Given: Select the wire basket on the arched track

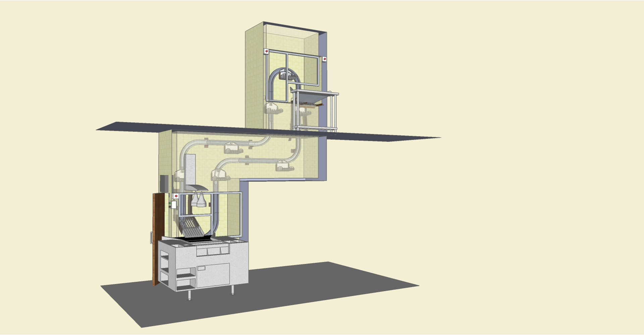Looking at the screenshot, I should click(x=287, y=75).
